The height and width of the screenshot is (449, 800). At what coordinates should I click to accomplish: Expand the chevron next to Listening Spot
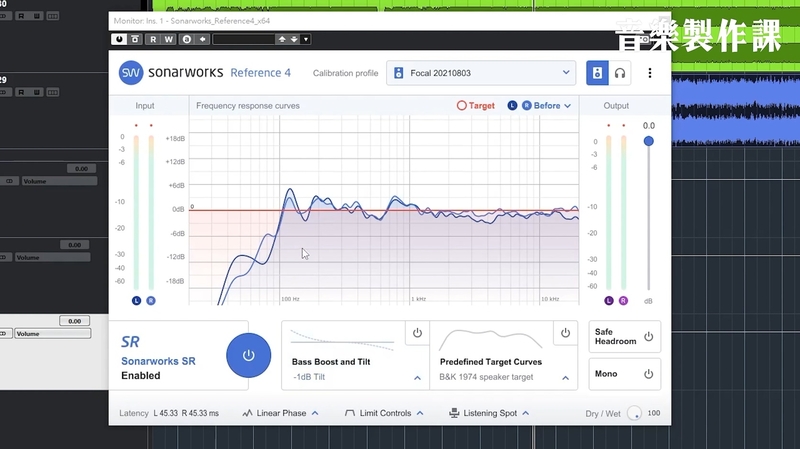tap(526, 413)
